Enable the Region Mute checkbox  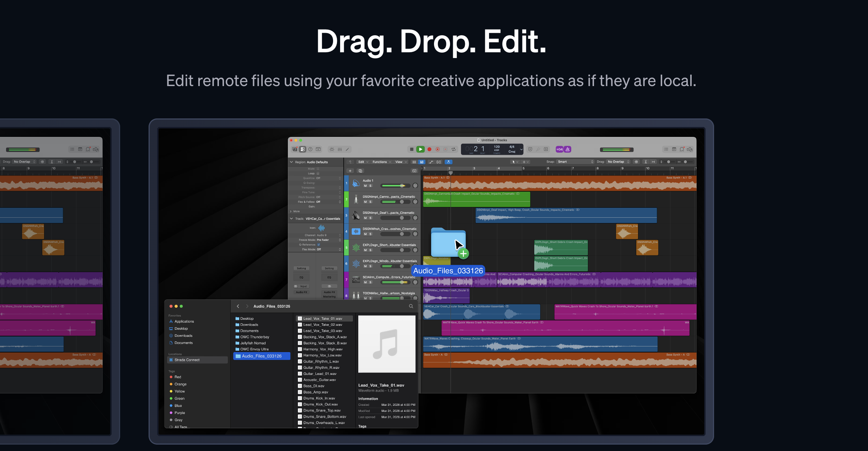[318, 169]
